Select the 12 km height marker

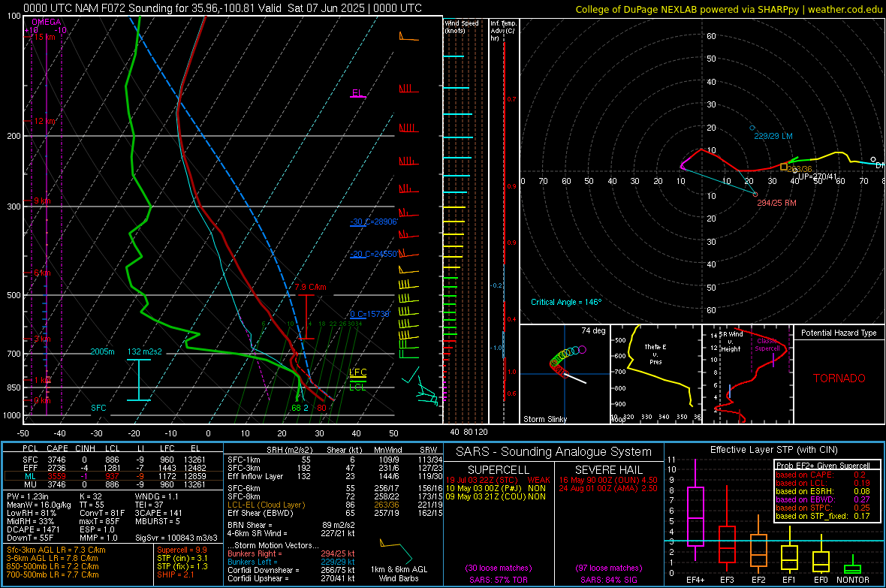click(x=44, y=121)
